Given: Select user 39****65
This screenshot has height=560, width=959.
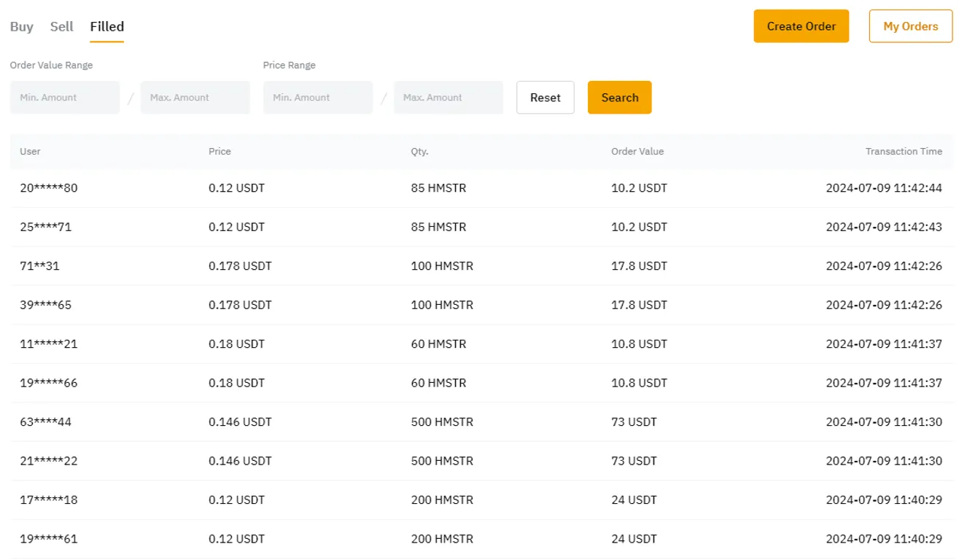Looking at the screenshot, I should point(46,305).
